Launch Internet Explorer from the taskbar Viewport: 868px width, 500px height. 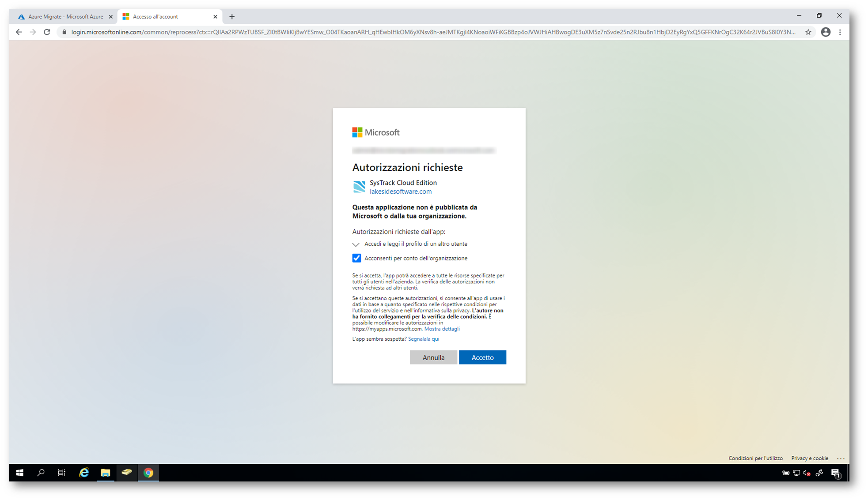click(83, 473)
